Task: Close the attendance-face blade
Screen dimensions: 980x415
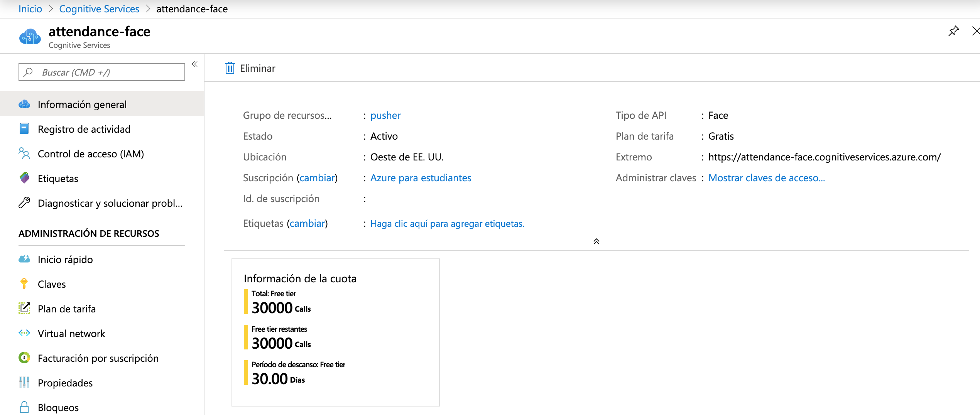Action: tap(975, 31)
